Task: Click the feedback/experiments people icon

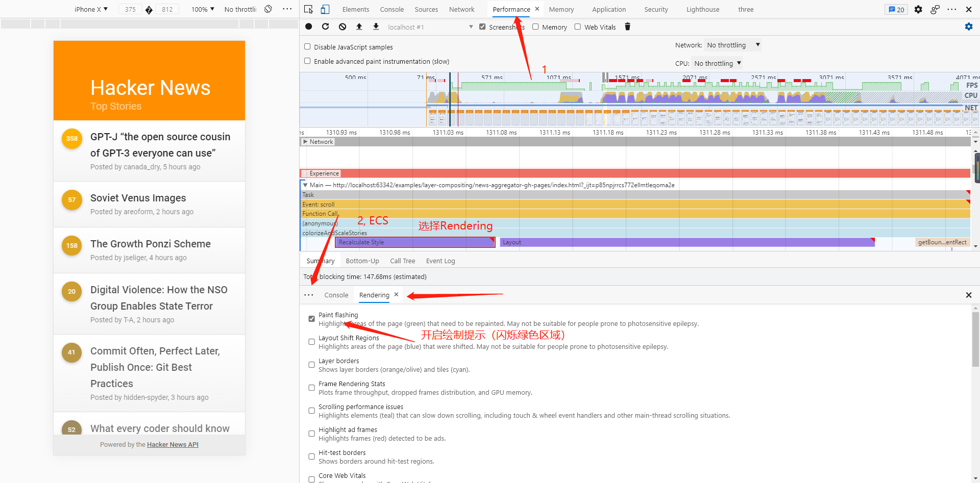Action: click(x=935, y=9)
